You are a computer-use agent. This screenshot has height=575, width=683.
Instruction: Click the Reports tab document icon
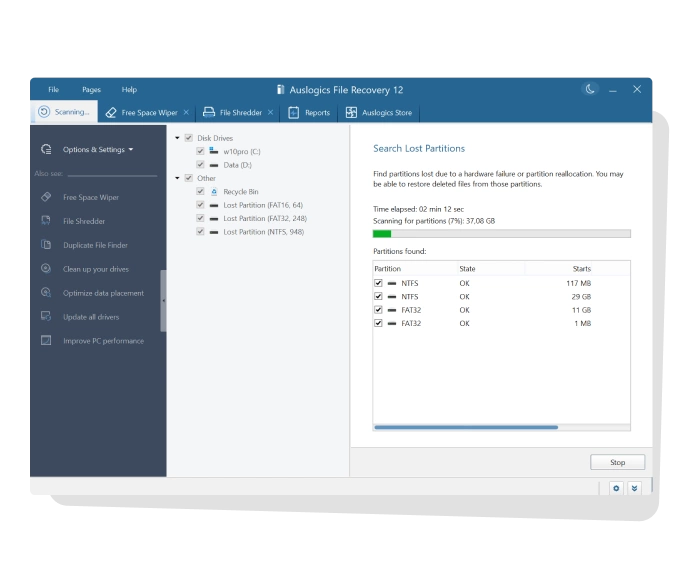coord(294,112)
